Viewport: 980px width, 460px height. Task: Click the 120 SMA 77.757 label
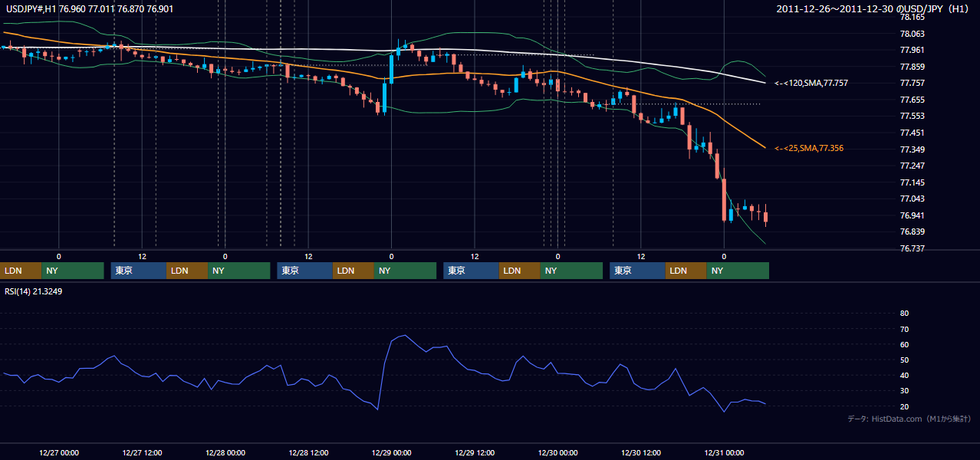click(x=811, y=83)
